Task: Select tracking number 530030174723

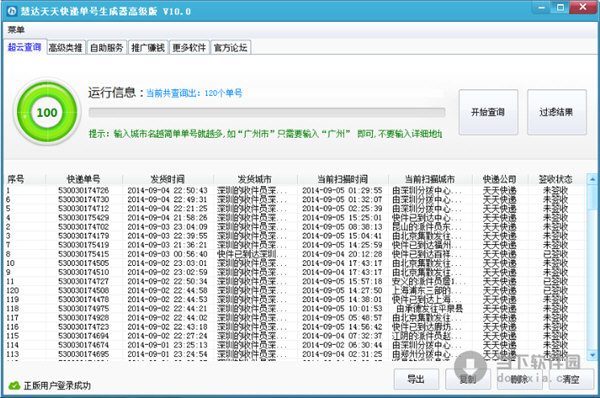Action: (x=83, y=327)
